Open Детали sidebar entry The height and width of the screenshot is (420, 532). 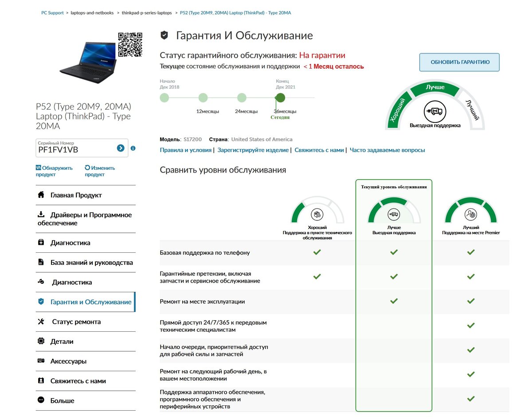tap(86, 341)
